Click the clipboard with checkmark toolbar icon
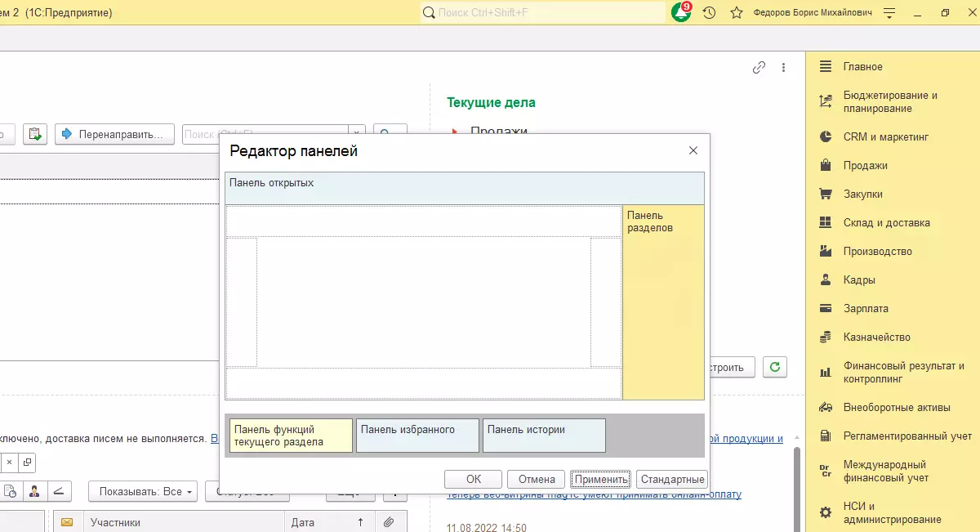The height and width of the screenshot is (532, 980). tap(34, 134)
